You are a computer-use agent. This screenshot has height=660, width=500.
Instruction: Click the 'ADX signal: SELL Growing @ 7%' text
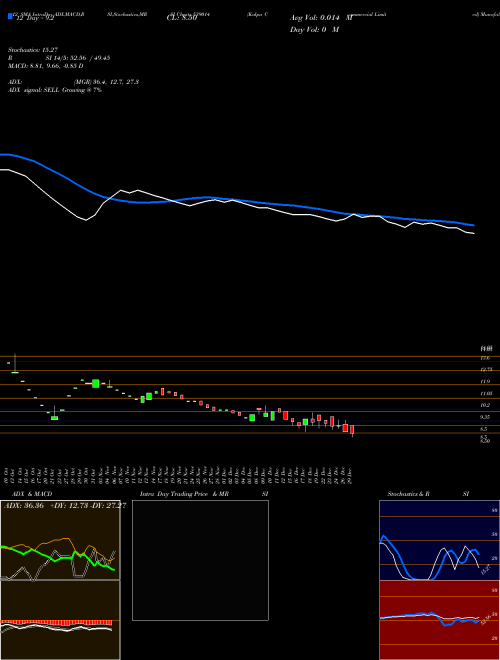[x=55, y=90]
